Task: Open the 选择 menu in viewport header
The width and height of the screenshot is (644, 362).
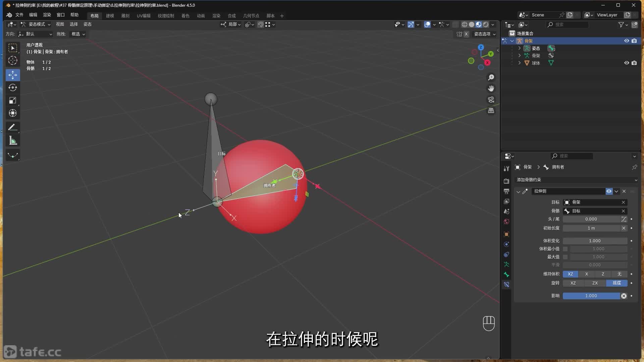Action: pyautogui.click(x=74, y=24)
